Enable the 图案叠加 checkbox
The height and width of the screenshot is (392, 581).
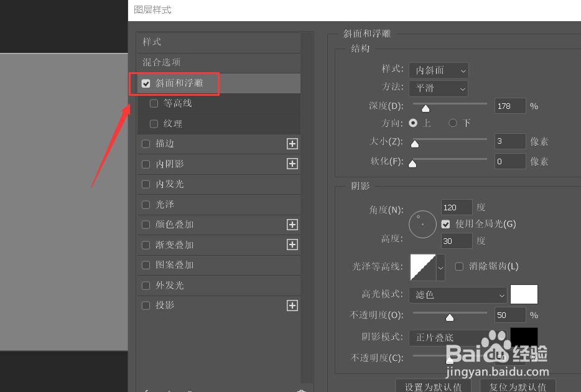[x=146, y=265]
